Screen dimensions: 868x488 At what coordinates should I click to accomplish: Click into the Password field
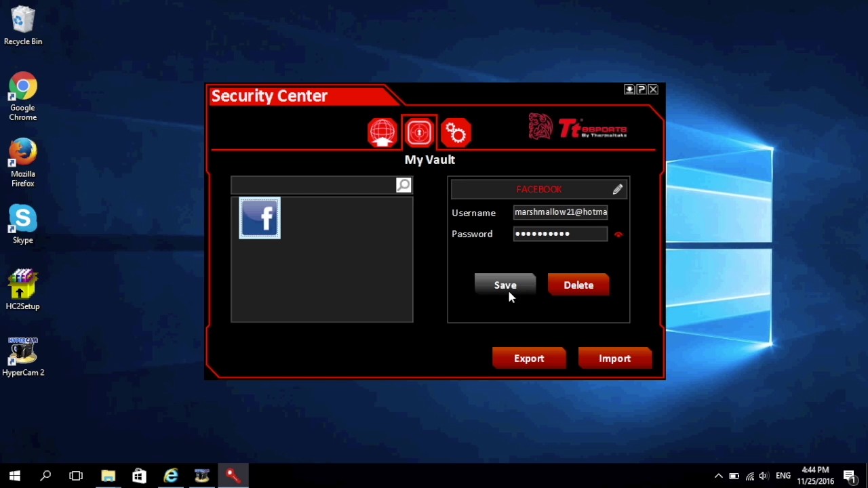pyautogui.click(x=560, y=234)
